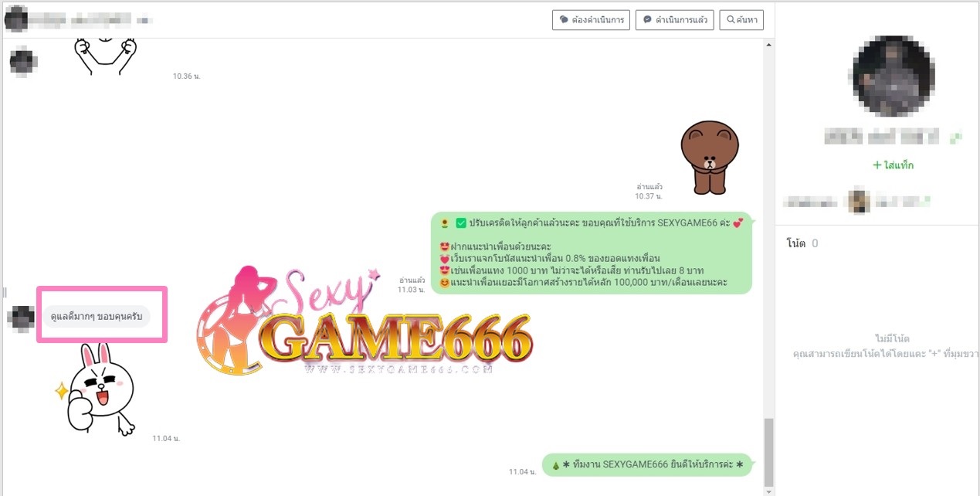This screenshot has height=496, width=980.
Task: Click the edit icon beside profile name
Action: [x=956, y=138]
